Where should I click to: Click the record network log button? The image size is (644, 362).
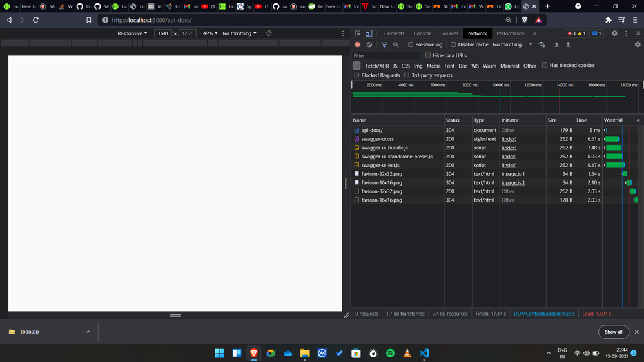(358, 44)
